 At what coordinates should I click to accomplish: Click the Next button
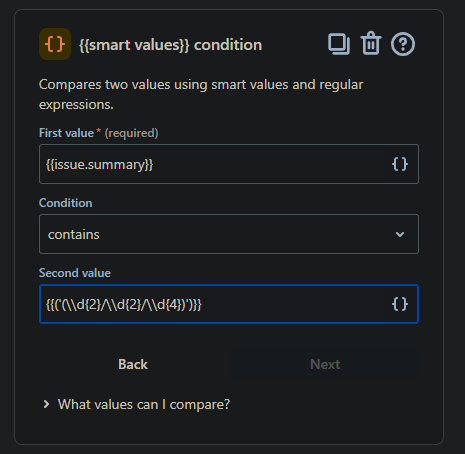click(325, 364)
